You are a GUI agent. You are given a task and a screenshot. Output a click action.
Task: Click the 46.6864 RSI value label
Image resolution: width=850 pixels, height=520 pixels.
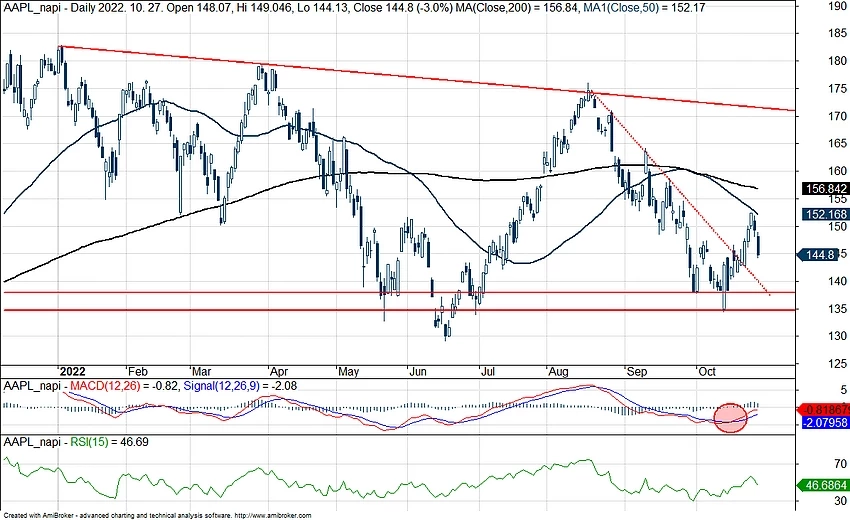(825, 485)
